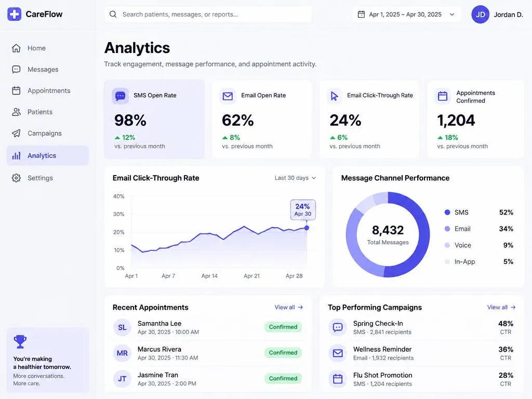This screenshot has height=399, width=532.
Task: Click the SMS Open Rate chat icon
Action: 120,96
